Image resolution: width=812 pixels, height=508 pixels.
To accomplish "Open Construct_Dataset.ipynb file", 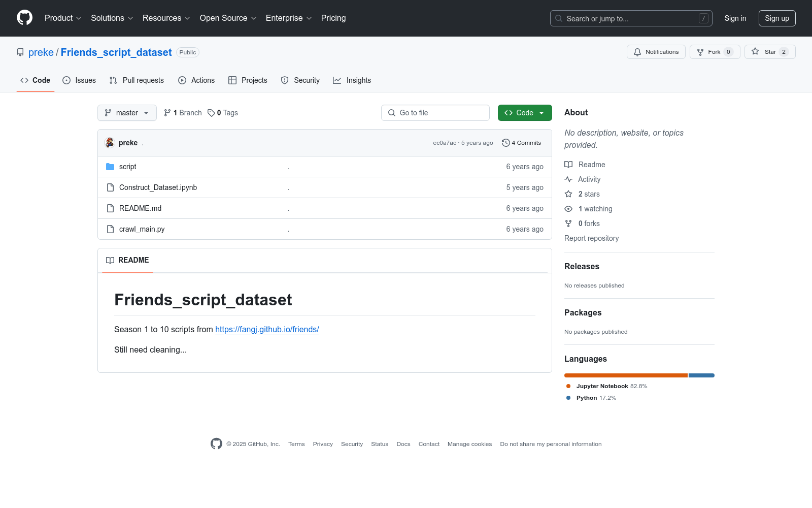I will [158, 187].
